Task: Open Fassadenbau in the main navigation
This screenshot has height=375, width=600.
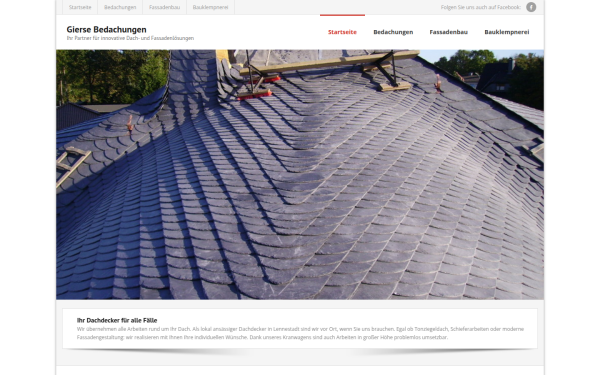Action: (x=448, y=32)
